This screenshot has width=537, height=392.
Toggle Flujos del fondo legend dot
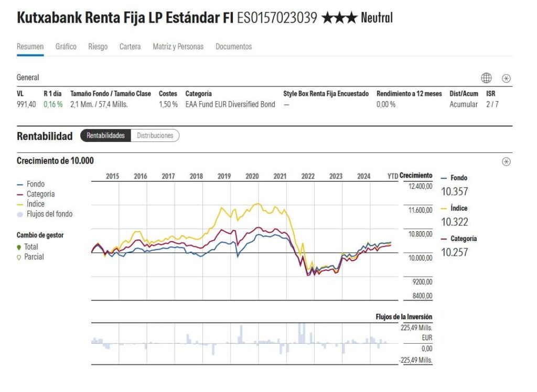point(20,214)
